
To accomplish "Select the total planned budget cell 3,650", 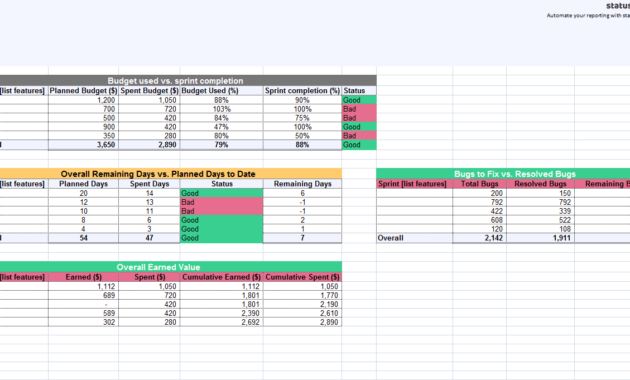I will 83,145.
